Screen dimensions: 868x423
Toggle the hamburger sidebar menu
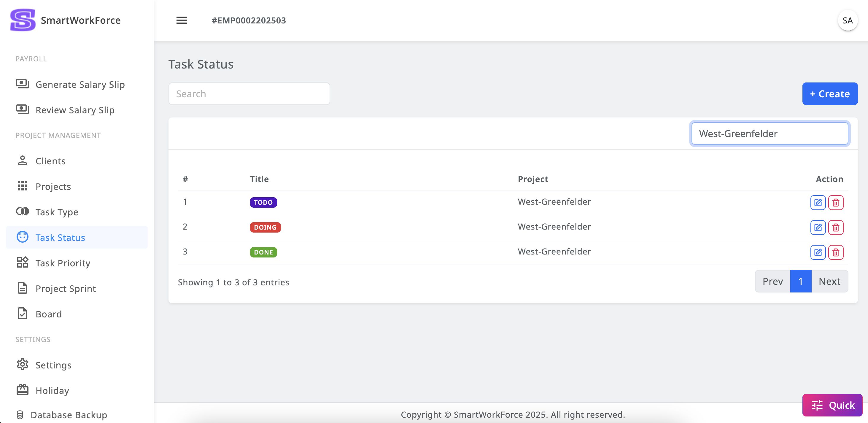tap(182, 20)
